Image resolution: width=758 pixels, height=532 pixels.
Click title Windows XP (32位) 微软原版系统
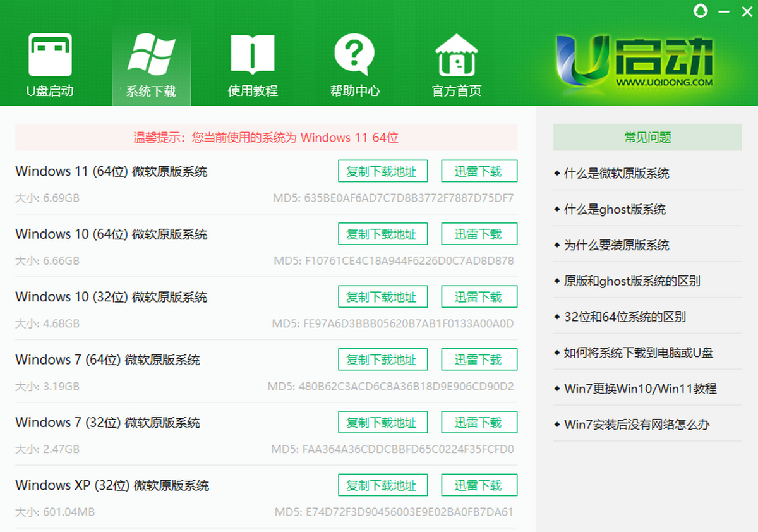112,485
